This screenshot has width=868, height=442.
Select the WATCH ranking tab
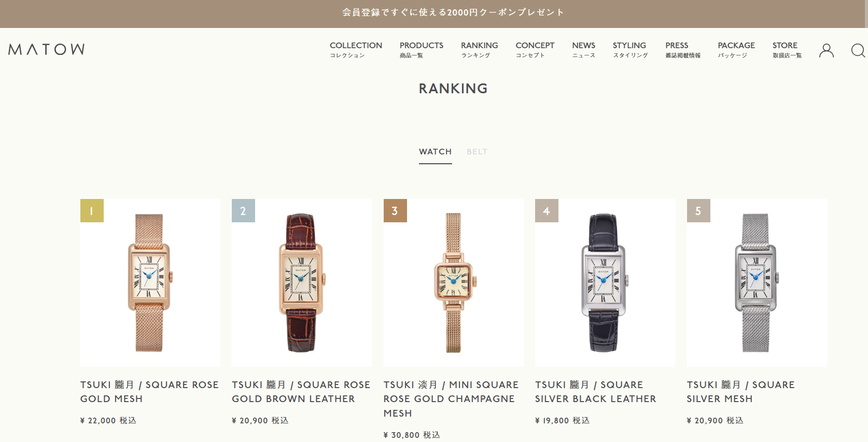pos(436,152)
